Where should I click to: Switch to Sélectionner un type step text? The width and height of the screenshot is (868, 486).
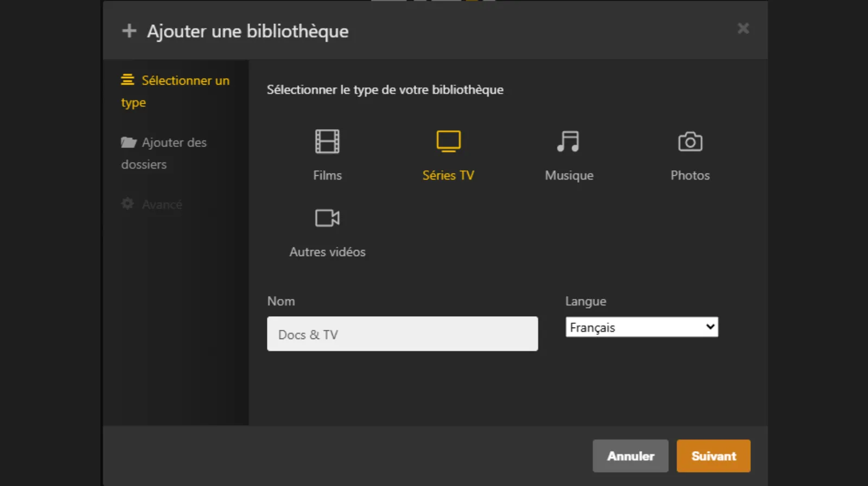click(x=185, y=81)
